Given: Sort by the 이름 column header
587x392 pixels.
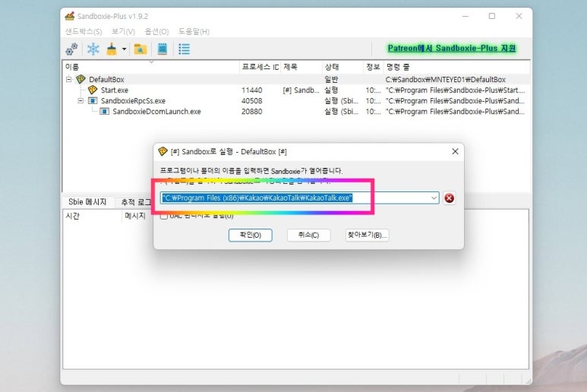Looking at the screenshot, I should tap(151, 67).
